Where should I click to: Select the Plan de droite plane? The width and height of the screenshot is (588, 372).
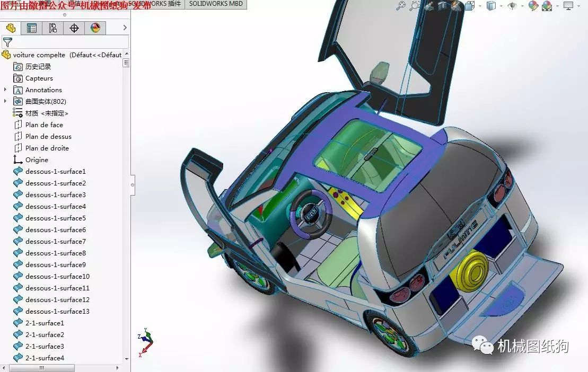click(x=41, y=148)
